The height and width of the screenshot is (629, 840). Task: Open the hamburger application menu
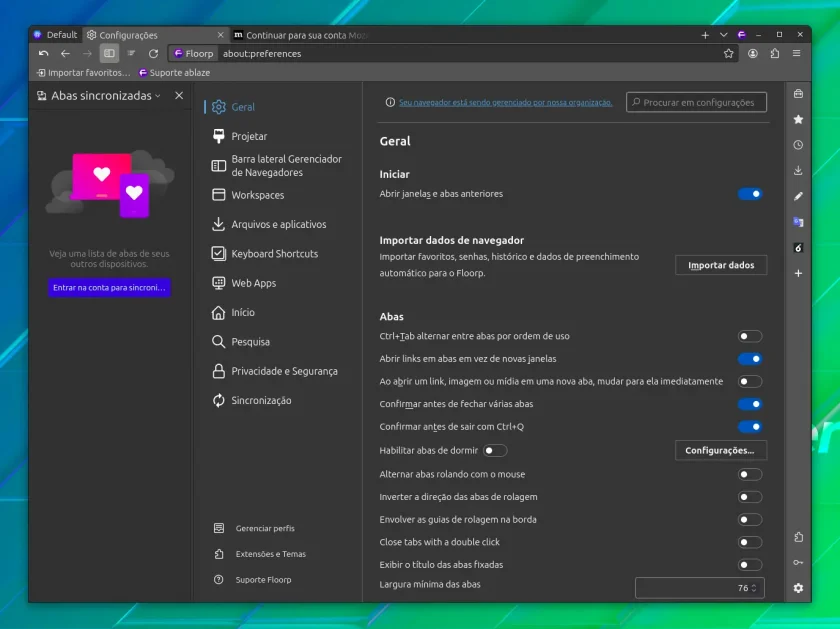point(797,54)
